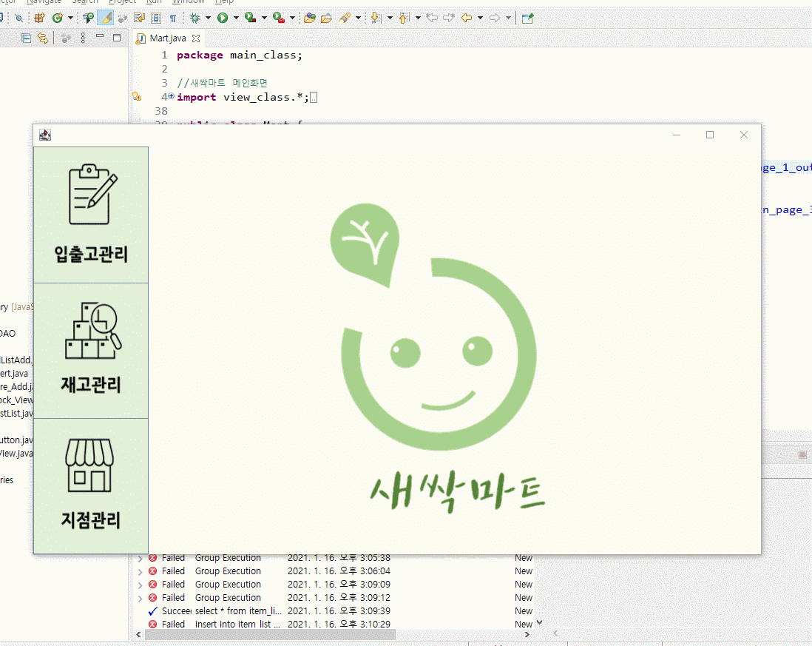The width and height of the screenshot is (812, 646).
Task: Expand folded import block on line 4
Action: [x=171, y=96]
